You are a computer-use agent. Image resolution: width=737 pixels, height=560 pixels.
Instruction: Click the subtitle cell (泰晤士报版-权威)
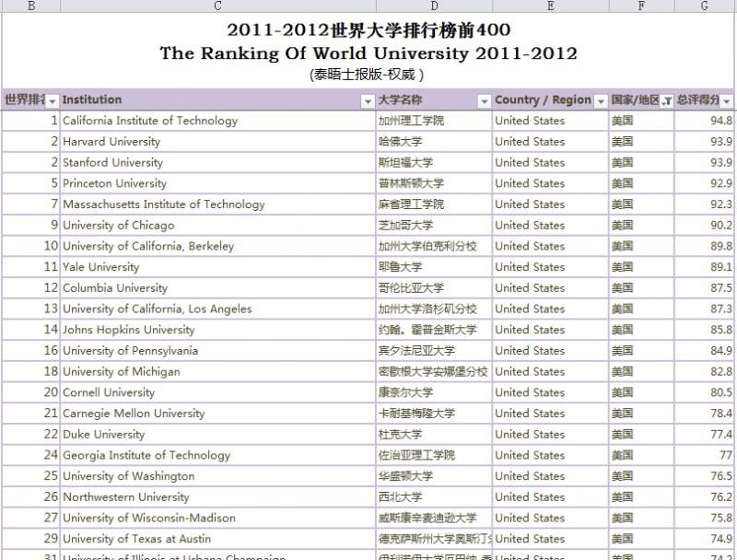pyautogui.click(x=367, y=75)
